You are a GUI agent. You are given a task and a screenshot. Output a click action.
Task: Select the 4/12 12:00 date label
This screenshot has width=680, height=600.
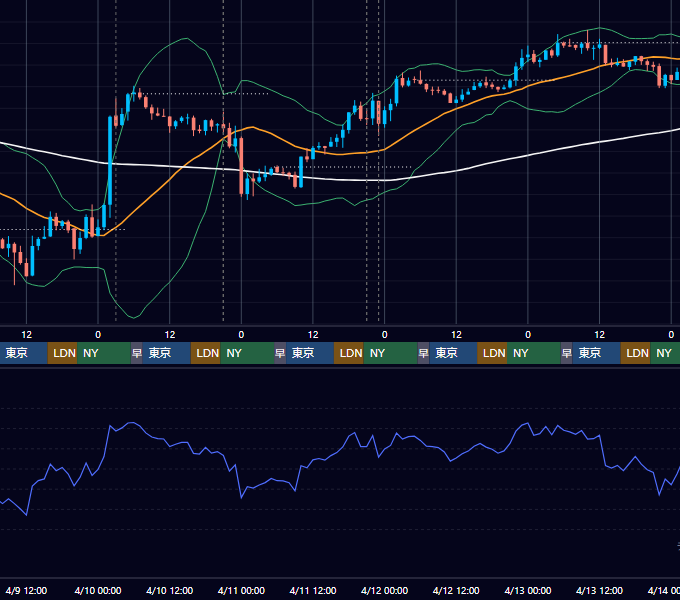coord(456,590)
